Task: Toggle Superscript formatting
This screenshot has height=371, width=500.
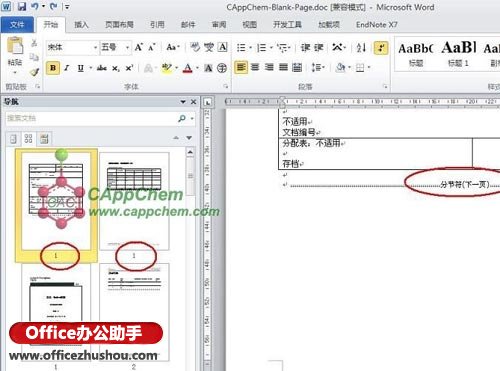Action: click(129, 68)
